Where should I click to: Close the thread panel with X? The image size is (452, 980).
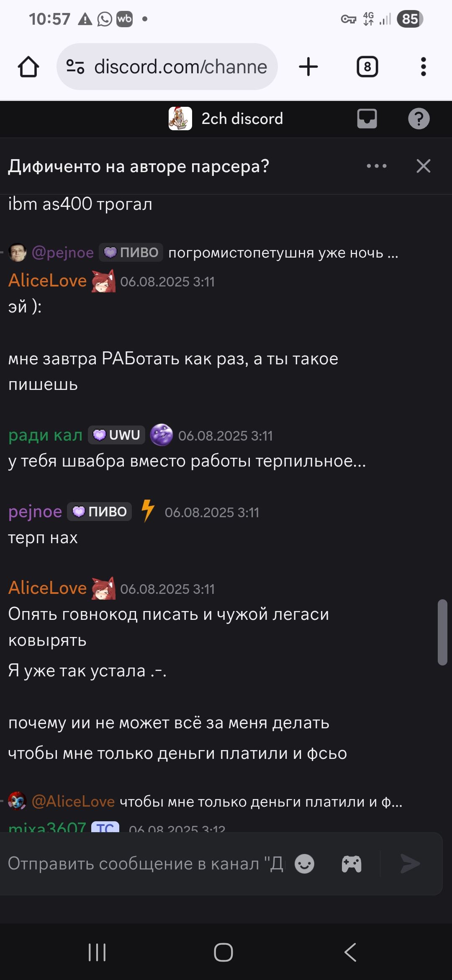click(x=424, y=166)
